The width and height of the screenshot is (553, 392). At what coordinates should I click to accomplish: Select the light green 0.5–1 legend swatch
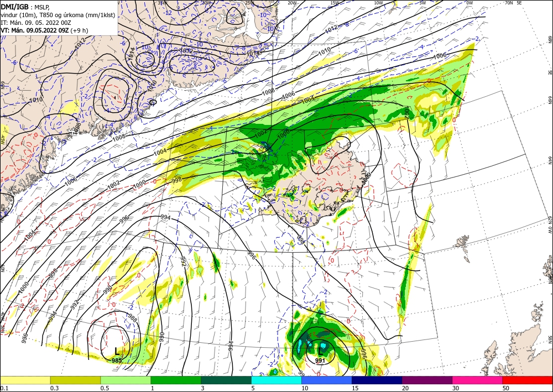[126, 380]
